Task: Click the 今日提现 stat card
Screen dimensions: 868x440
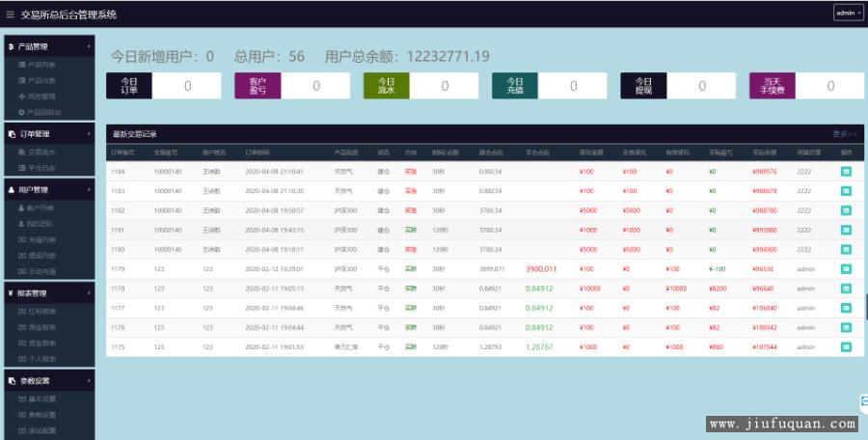Action: coord(678,86)
